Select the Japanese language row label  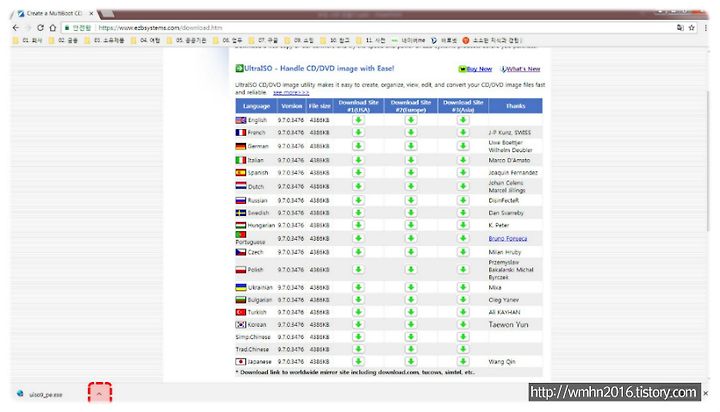coord(259,361)
